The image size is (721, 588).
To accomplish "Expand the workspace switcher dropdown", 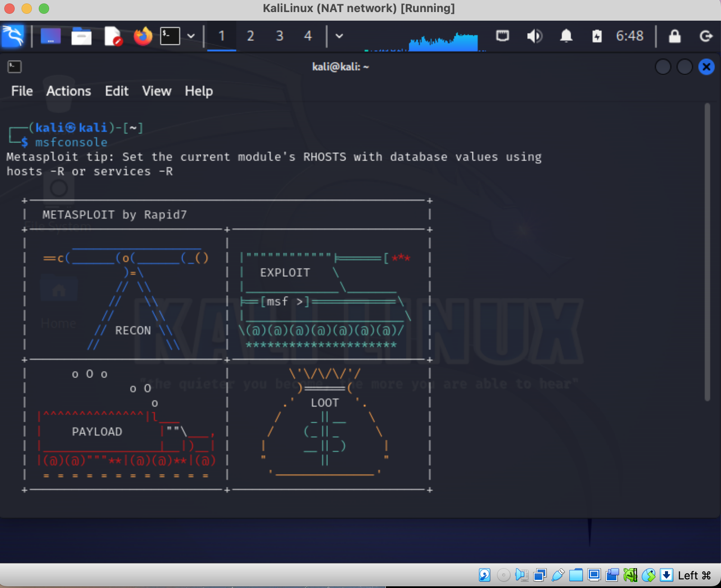I will (x=339, y=36).
